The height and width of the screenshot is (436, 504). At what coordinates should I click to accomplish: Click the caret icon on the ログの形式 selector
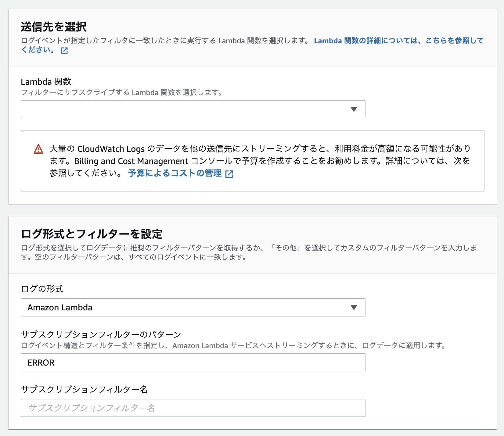tap(354, 307)
